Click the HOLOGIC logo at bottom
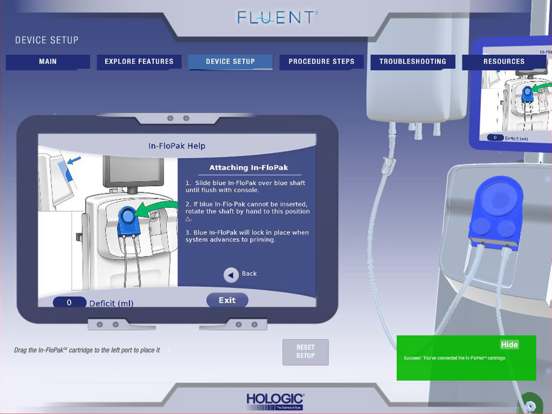 275,401
